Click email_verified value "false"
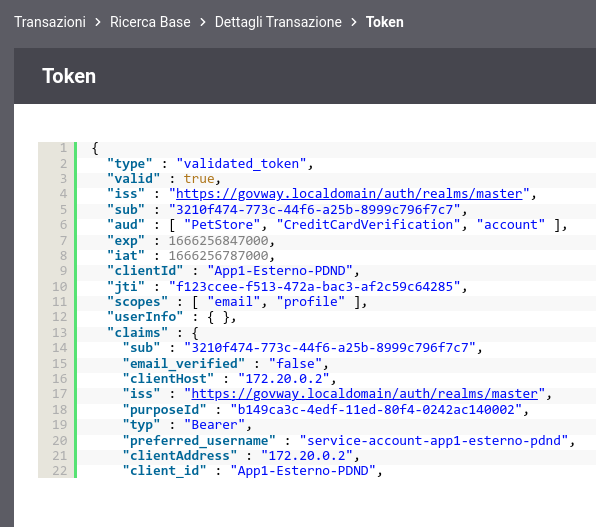Image resolution: width=596 pixels, height=527 pixels. 295,364
